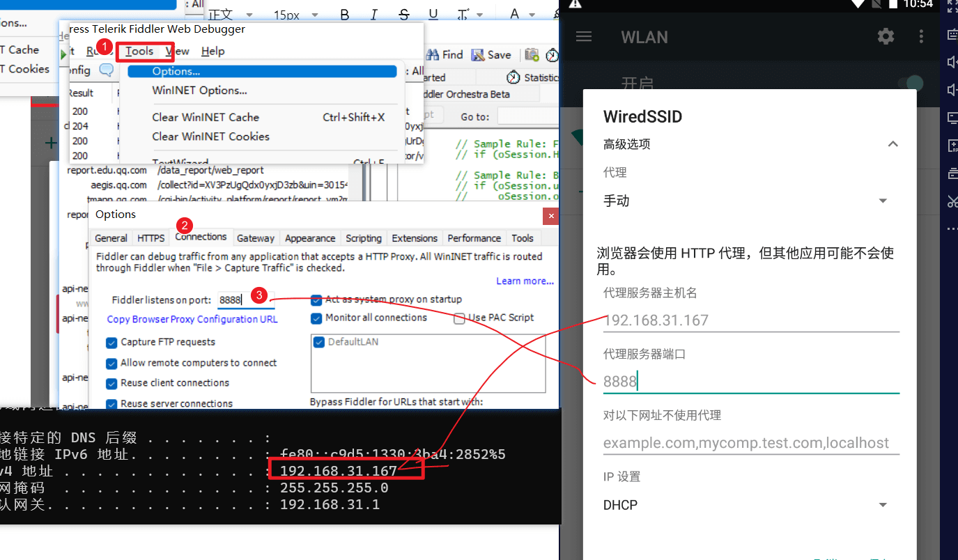Switch to the HTTPS tab in Options
958x560 pixels.
click(x=151, y=238)
